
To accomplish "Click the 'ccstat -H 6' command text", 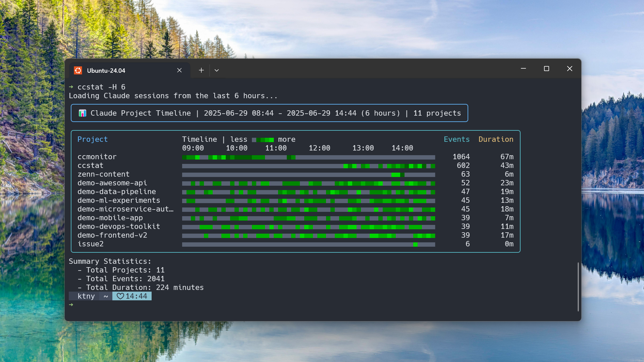I will 101,87.
